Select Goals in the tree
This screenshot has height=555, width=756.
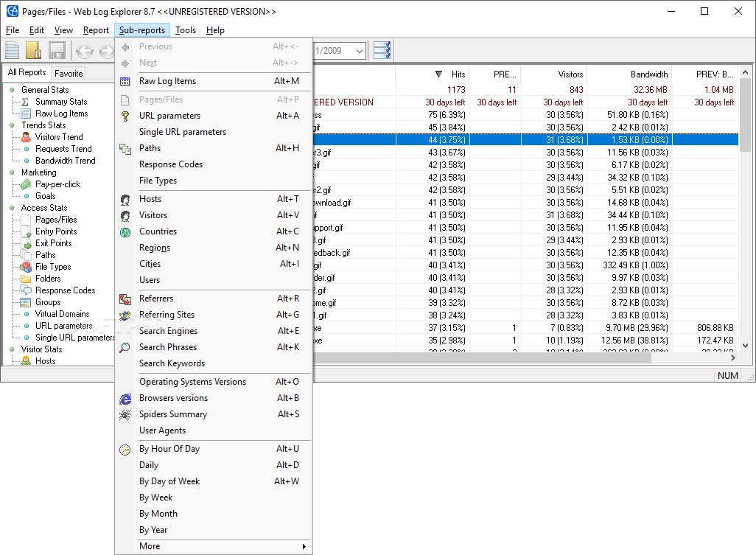[46, 196]
